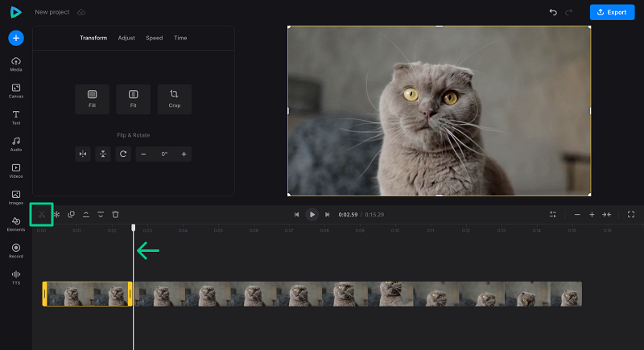
Task: Rotate the clip 90 degrees
Action: (123, 154)
